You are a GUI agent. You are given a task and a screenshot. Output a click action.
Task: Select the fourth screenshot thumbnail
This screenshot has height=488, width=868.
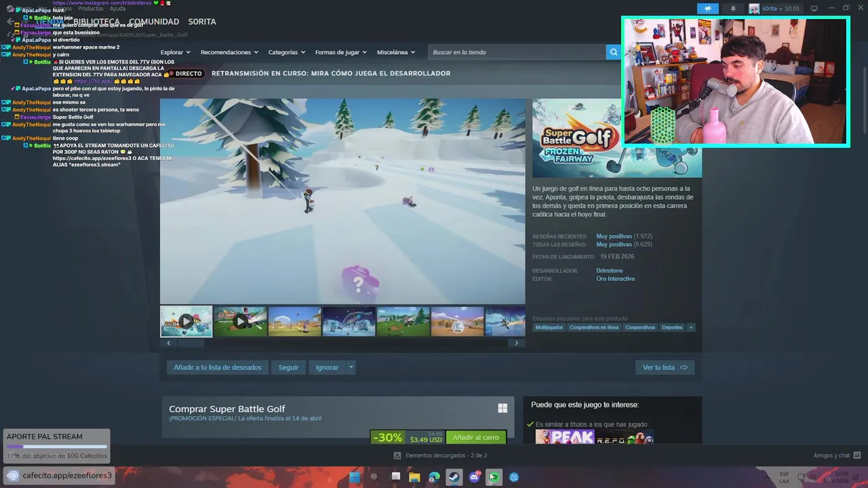[349, 321]
